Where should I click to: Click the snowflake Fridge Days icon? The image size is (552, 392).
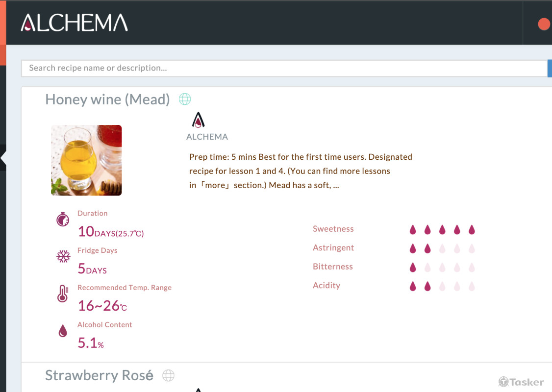[63, 256]
